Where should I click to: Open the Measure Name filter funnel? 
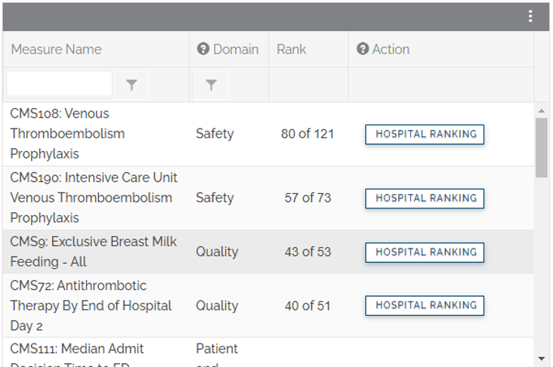click(132, 85)
